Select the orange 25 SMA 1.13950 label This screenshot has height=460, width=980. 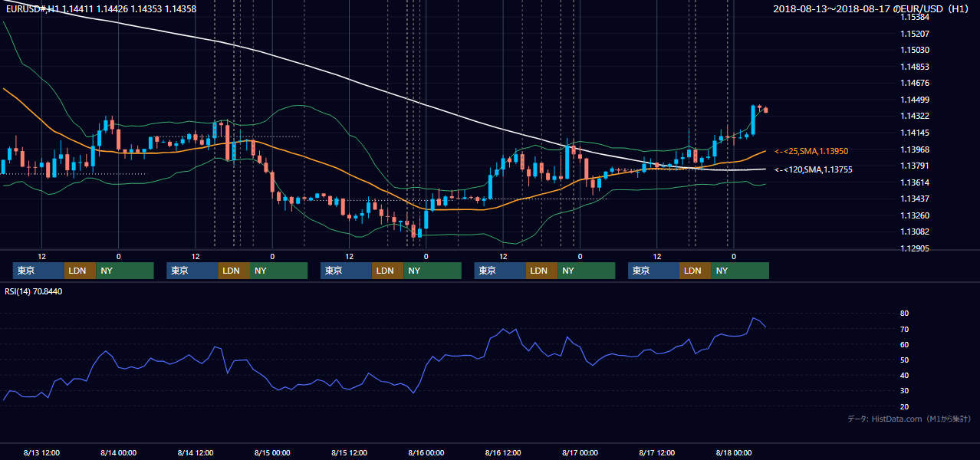(811, 152)
